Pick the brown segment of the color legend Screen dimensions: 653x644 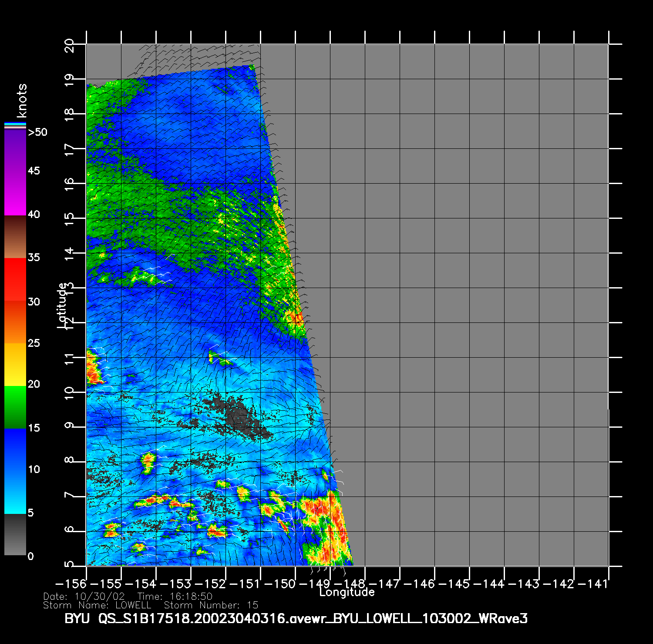pyautogui.click(x=15, y=237)
